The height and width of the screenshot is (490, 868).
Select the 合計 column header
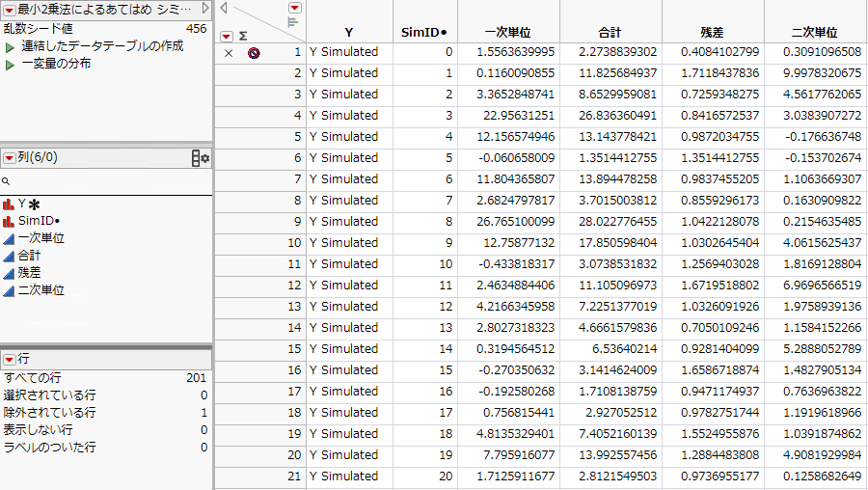tap(610, 33)
